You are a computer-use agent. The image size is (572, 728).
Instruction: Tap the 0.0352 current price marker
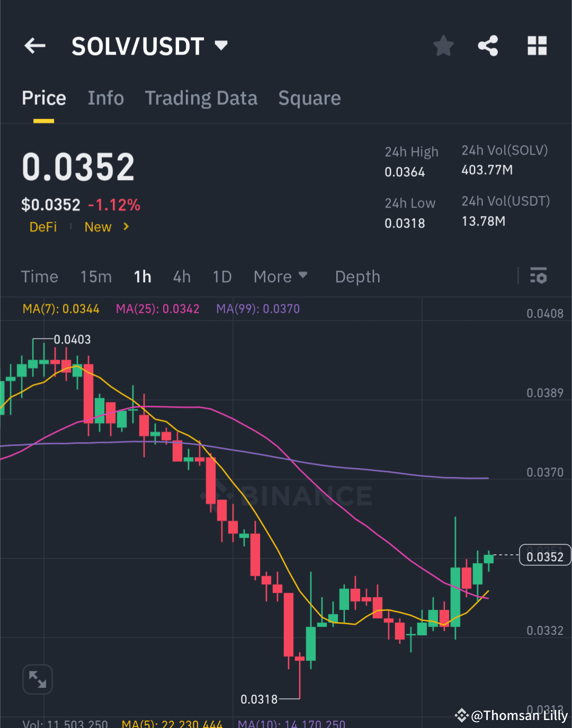pyautogui.click(x=544, y=555)
